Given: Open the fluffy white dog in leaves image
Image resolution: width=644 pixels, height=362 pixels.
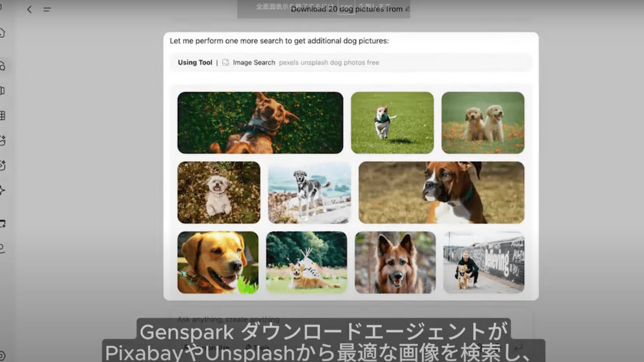Looking at the screenshot, I should (219, 193).
